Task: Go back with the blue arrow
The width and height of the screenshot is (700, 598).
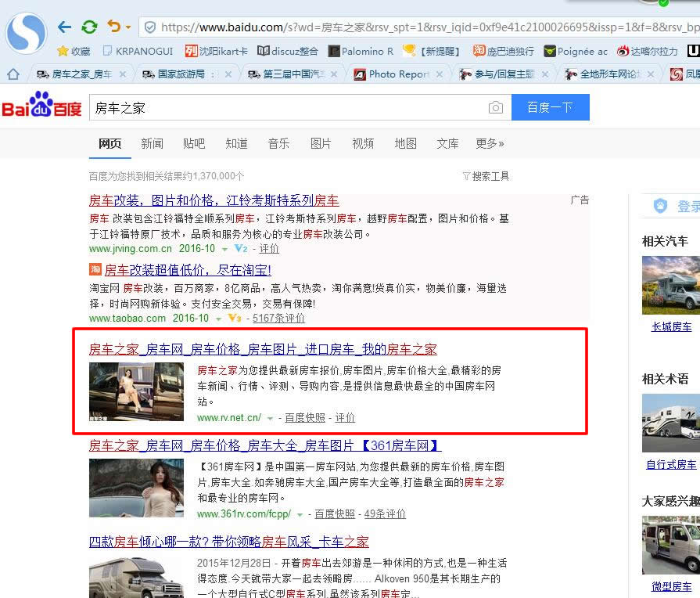Action: 65,27
